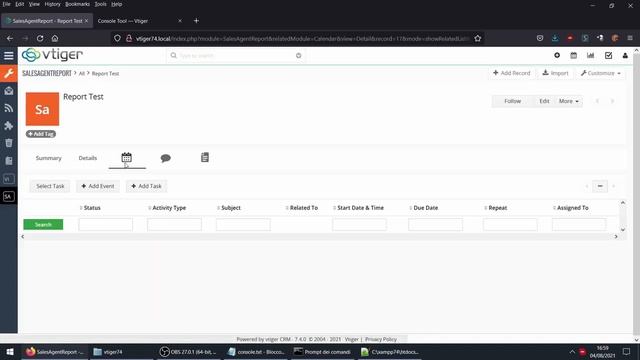Screen dimensions: 640x360
Task: Click the Subject filter input
Action: 243,224
